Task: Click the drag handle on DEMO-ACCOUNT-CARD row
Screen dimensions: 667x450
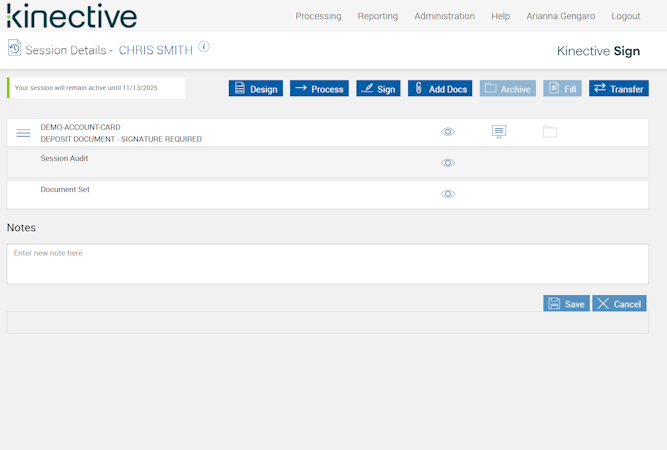Action: point(23,133)
